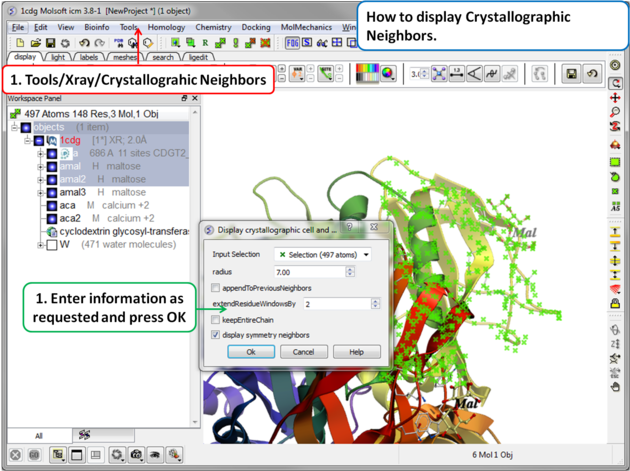
Task: Open the color palette icon in display toolbar
Action: coord(368,74)
